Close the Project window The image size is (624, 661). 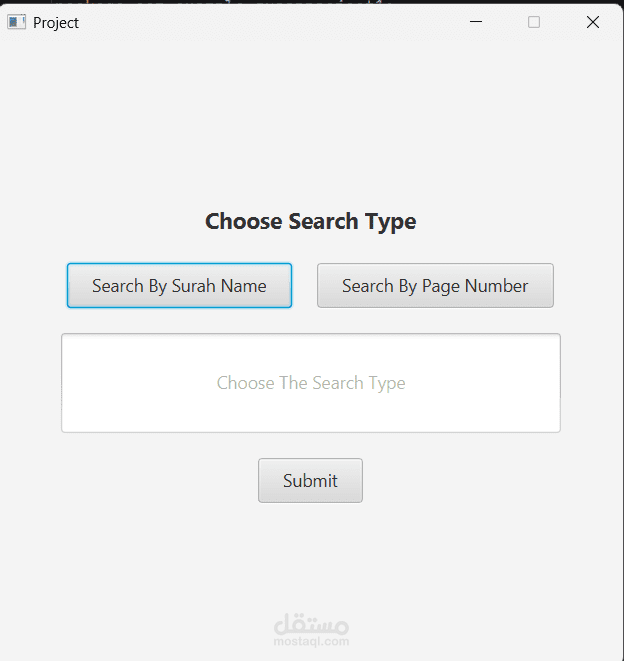tap(592, 22)
